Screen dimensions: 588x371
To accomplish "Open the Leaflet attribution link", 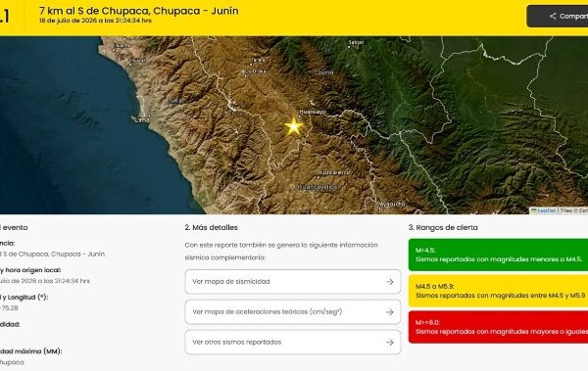I will pyautogui.click(x=546, y=210).
